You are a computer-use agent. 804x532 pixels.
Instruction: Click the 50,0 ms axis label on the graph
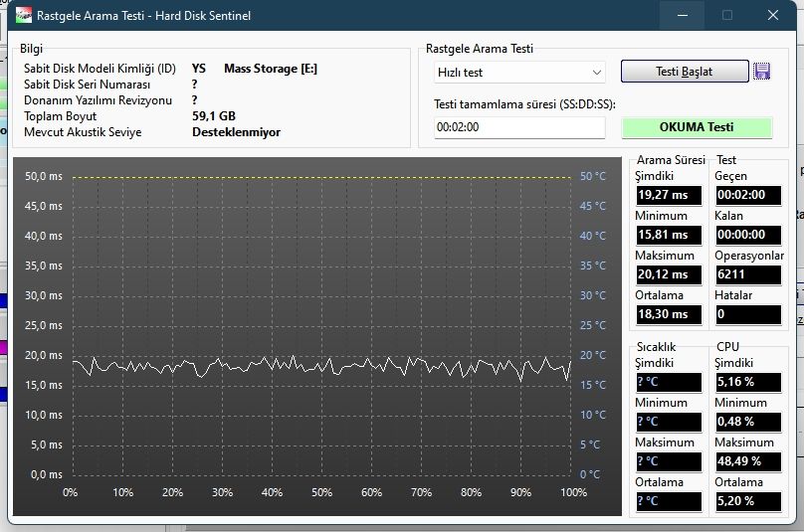pyautogui.click(x=44, y=176)
